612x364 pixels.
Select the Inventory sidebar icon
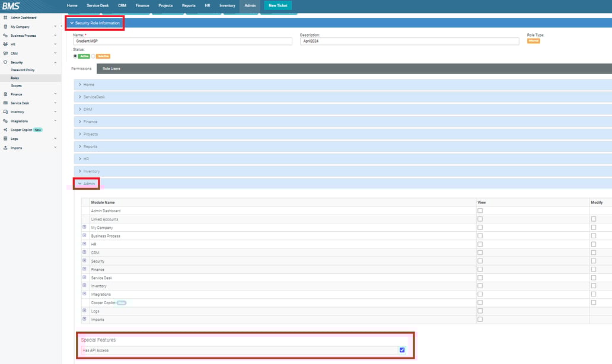click(7, 111)
